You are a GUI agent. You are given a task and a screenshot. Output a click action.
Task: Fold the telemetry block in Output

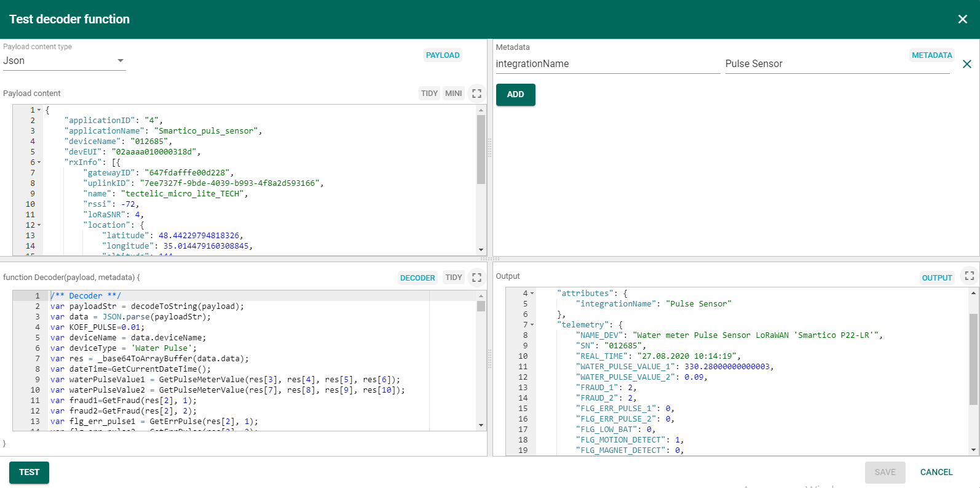click(x=532, y=325)
